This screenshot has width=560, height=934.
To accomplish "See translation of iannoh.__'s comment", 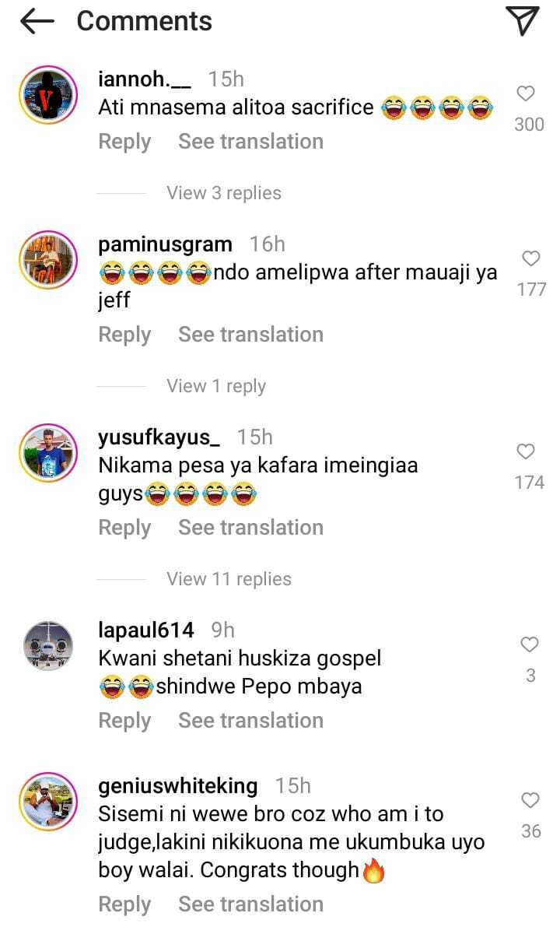I will 251,142.
